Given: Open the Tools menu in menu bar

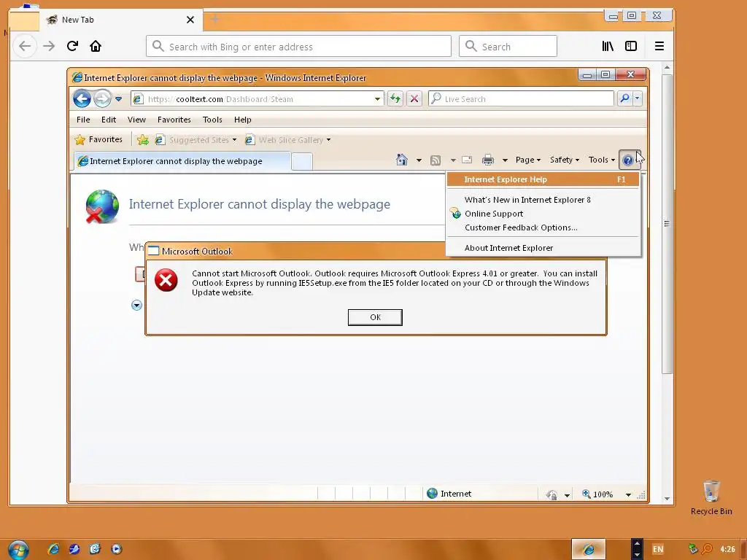Looking at the screenshot, I should click(x=212, y=120).
